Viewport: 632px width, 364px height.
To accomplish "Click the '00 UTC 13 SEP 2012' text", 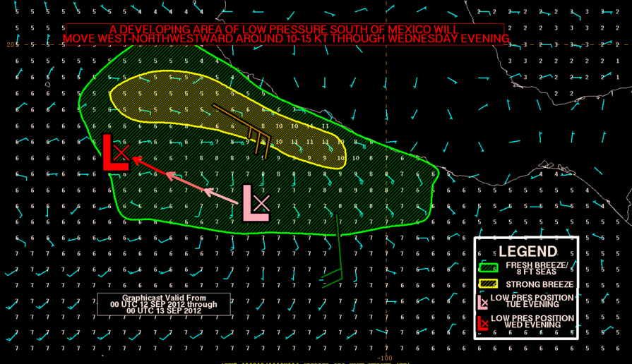I will 164,311.
